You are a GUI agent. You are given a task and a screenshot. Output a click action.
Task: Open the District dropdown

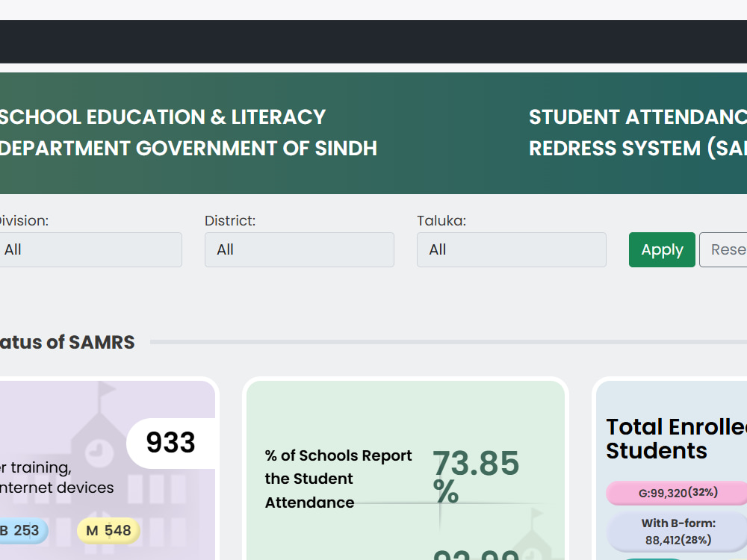[x=300, y=249]
